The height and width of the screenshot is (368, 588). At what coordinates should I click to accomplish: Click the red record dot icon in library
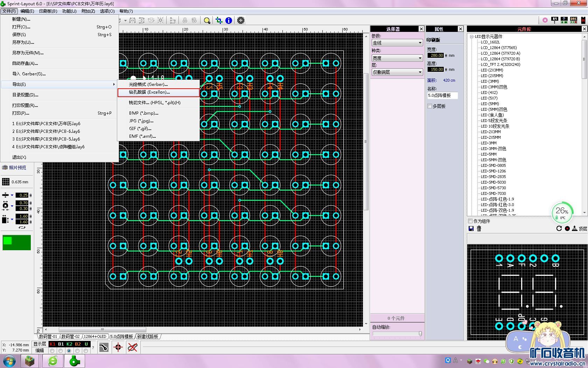pos(567,229)
